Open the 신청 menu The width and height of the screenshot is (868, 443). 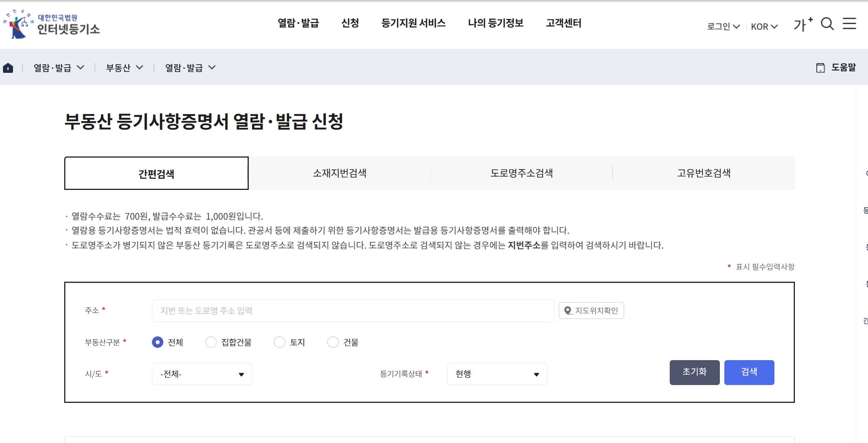click(x=350, y=23)
